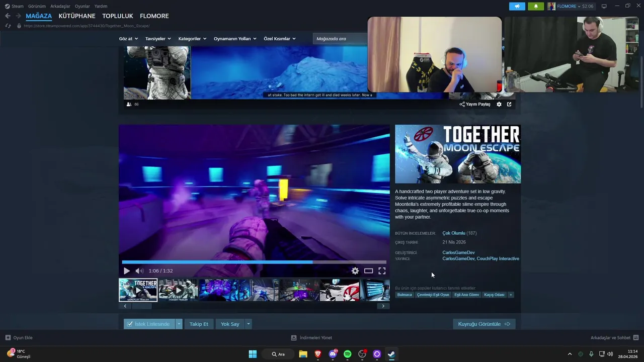Expand Tavsiyeler dropdown
This screenshot has width=644, height=362.
coord(158,39)
